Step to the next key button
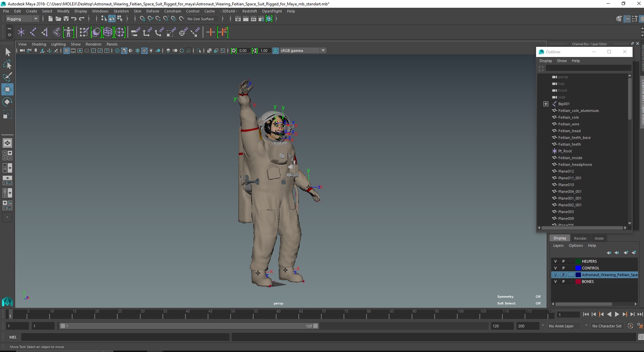 point(624,314)
